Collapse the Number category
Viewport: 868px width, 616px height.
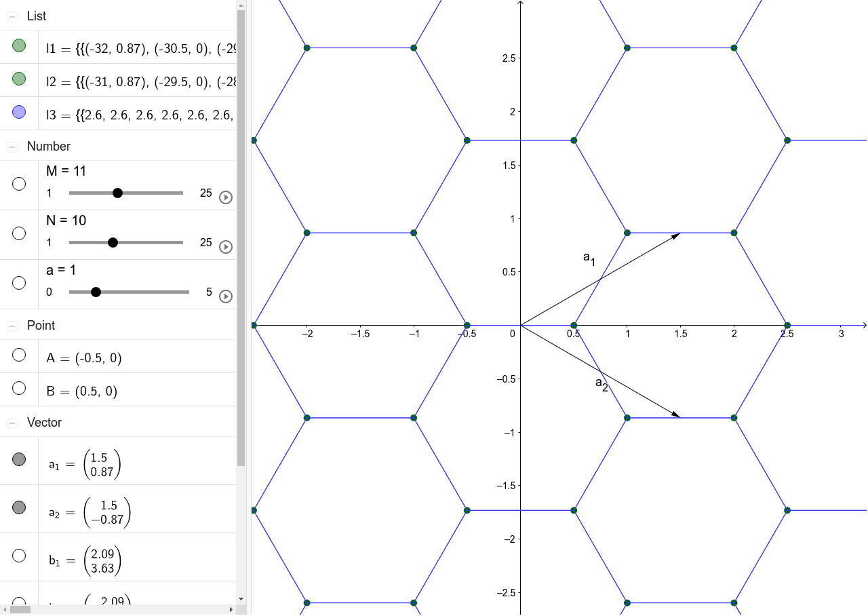point(12,147)
